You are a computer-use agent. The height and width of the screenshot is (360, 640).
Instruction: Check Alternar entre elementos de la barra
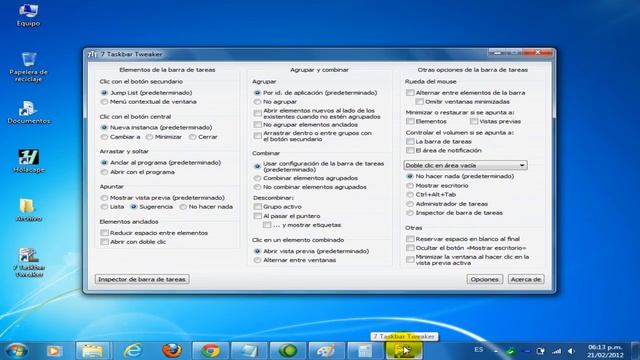466,93
